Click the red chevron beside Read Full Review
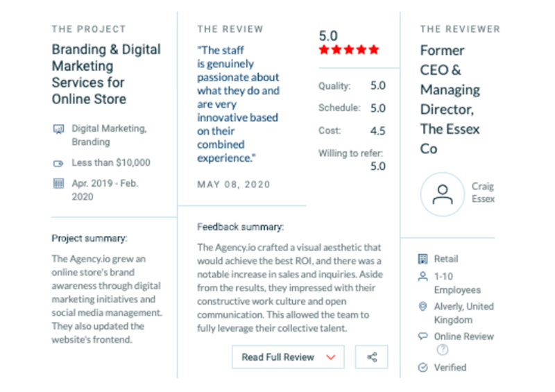The width and height of the screenshot is (555, 392). 331,357
